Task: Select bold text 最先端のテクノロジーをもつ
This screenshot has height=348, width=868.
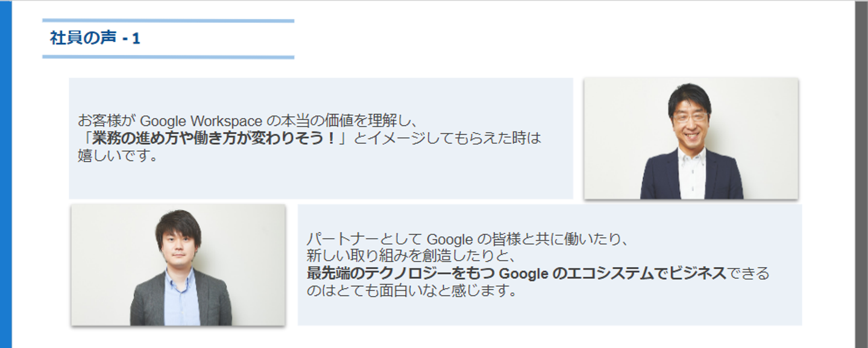Action: [401, 273]
